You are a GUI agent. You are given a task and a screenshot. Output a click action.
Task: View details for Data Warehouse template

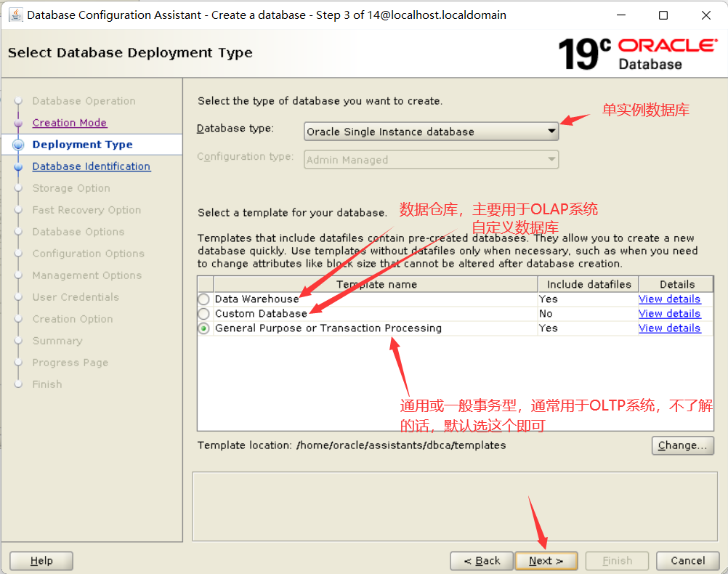pos(669,299)
